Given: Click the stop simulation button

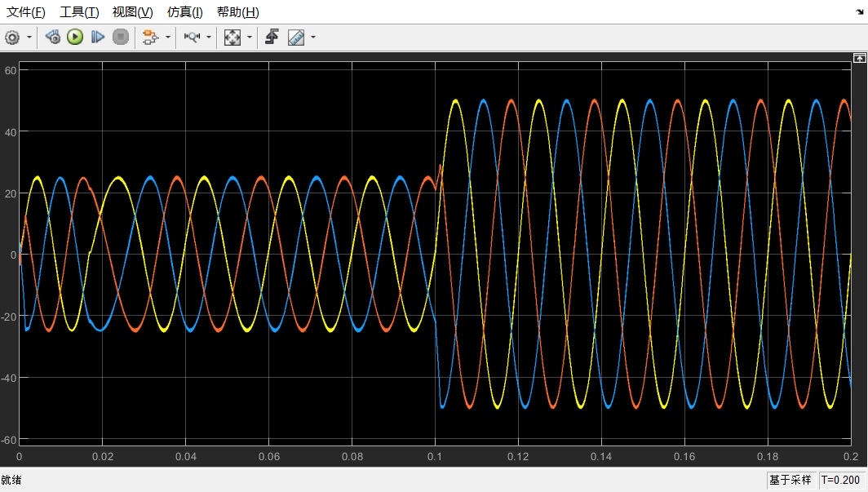Looking at the screenshot, I should tap(120, 37).
